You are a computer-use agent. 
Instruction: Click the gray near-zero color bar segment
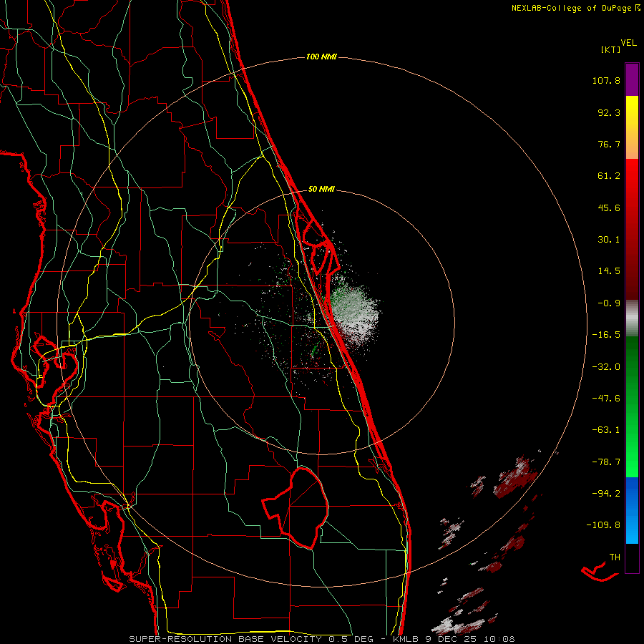[x=632, y=318]
